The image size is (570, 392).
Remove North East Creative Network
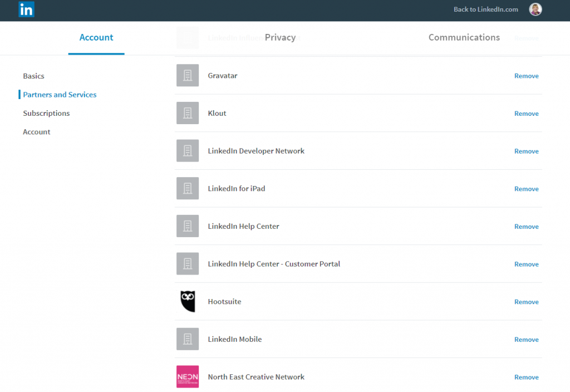(527, 378)
